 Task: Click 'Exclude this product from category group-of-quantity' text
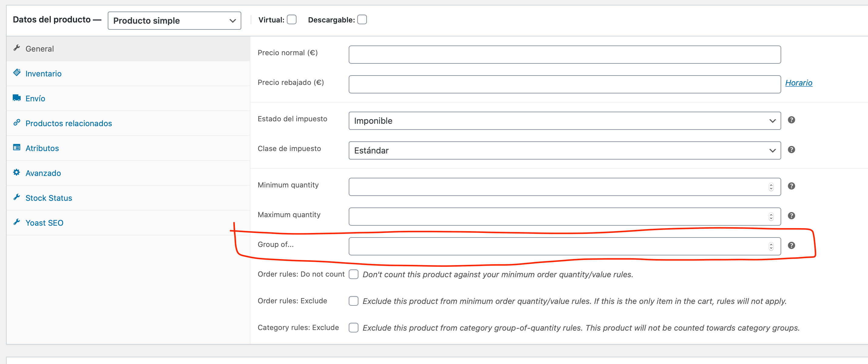click(x=581, y=328)
